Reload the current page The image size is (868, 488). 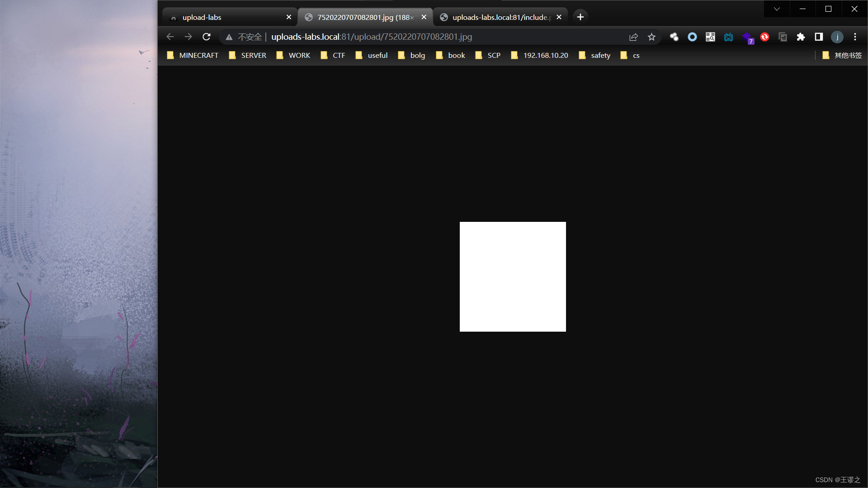(207, 37)
